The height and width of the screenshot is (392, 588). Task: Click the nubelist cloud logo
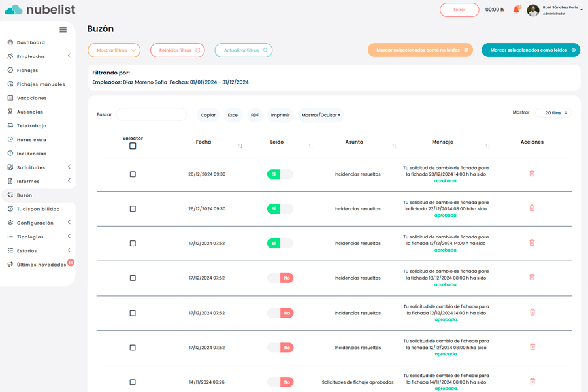click(14, 10)
